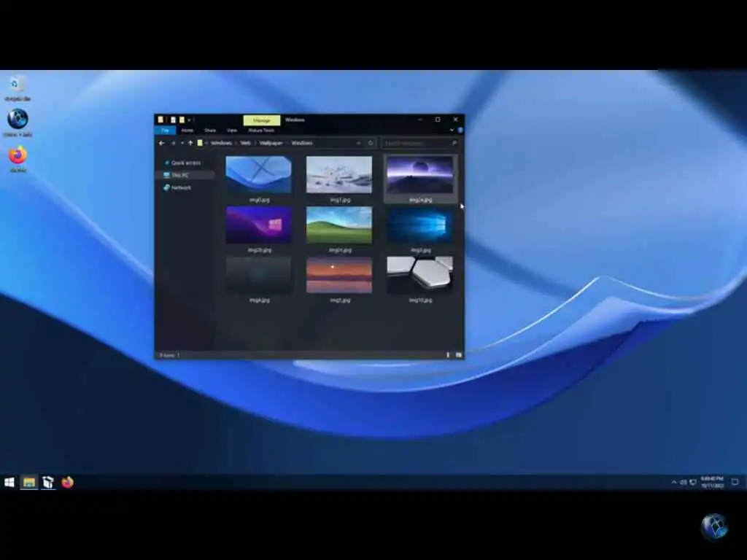Switch to large thumbnails view in status bar

[459, 355]
